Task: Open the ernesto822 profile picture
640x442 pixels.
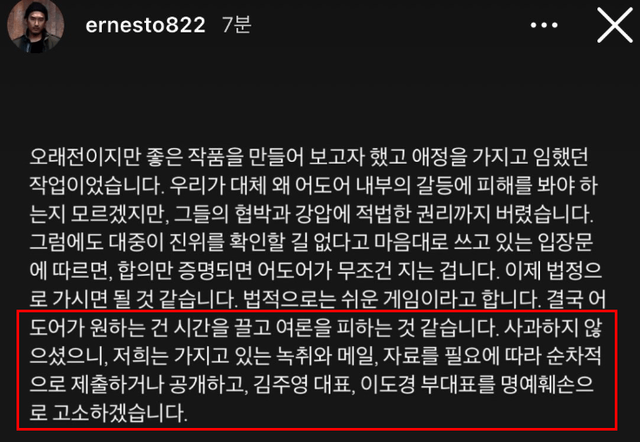Action: (36, 25)
